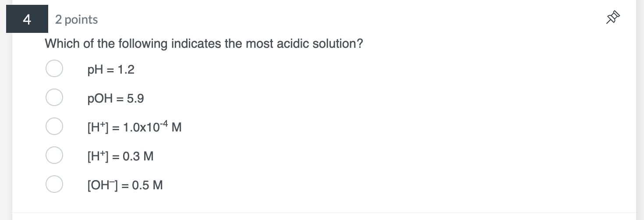The image size is (644, 220).
Task: Click the "pOH = 5.9" answer label
Action: [x=116, y=99]
